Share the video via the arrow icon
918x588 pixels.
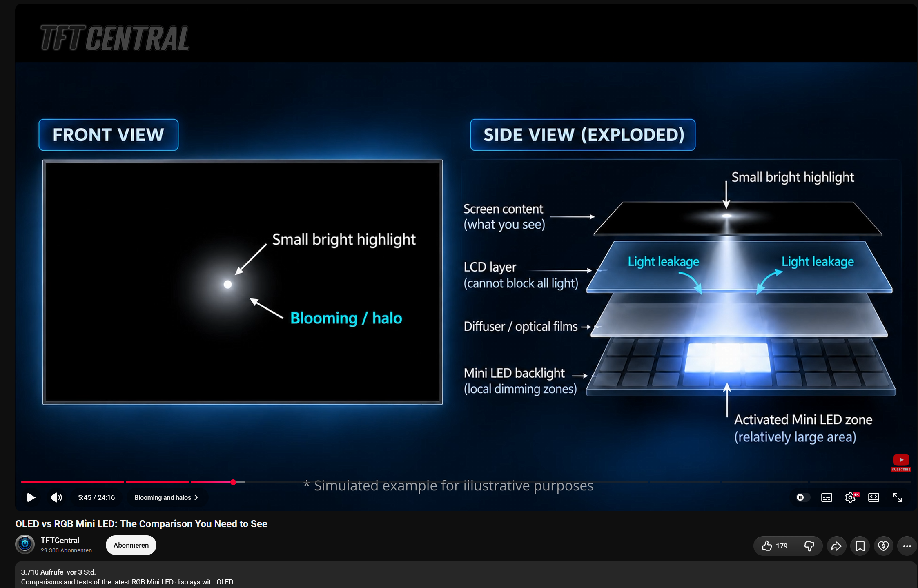click(x=836, y=546)
